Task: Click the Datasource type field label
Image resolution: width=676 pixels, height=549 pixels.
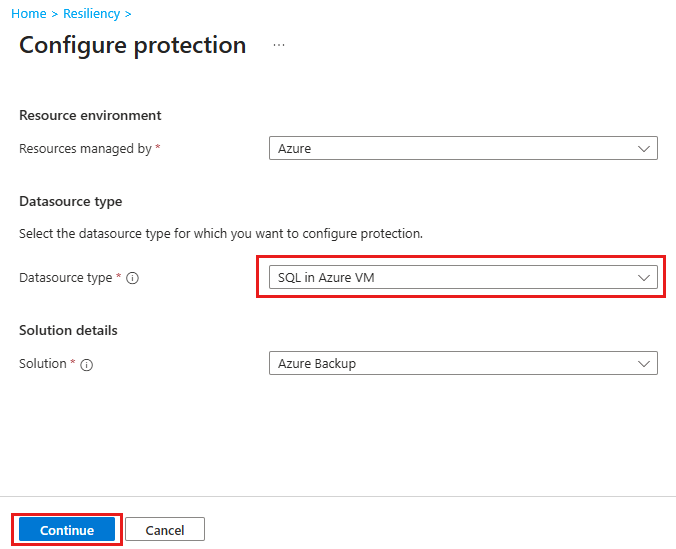Action: point(65,278)
